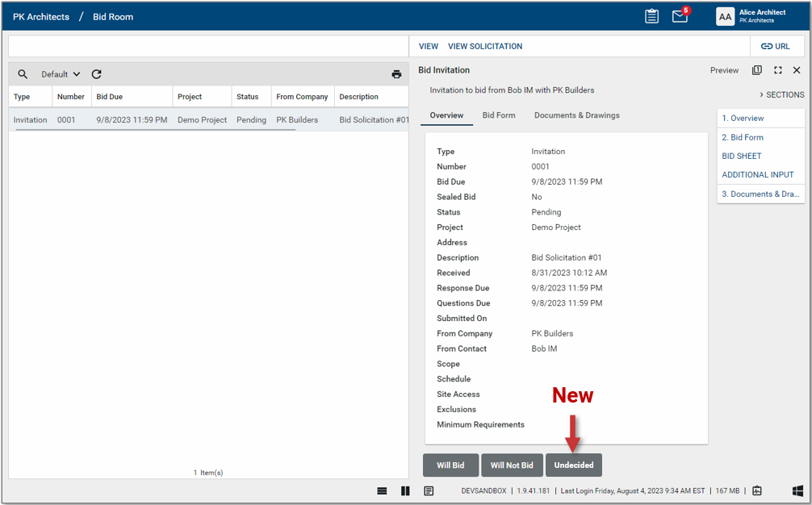Open the clipboard tasks icon in header

(651, 16)
